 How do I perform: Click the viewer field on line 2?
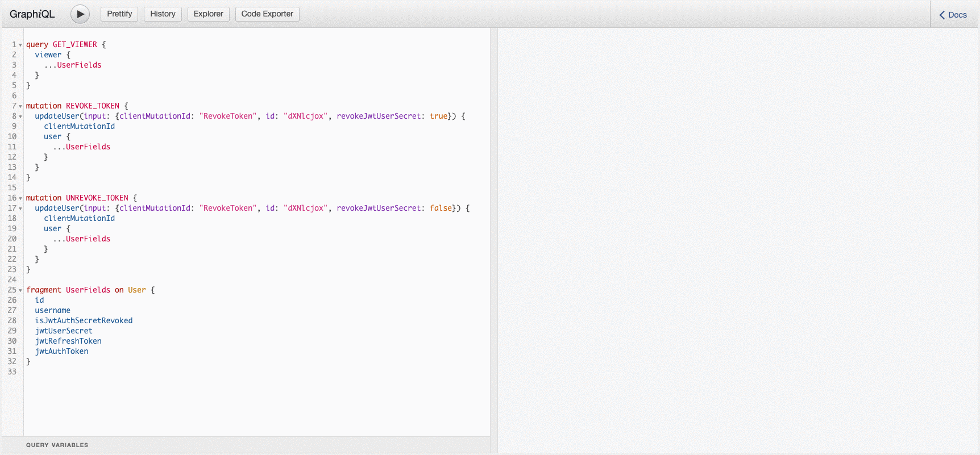coord(48,55)
